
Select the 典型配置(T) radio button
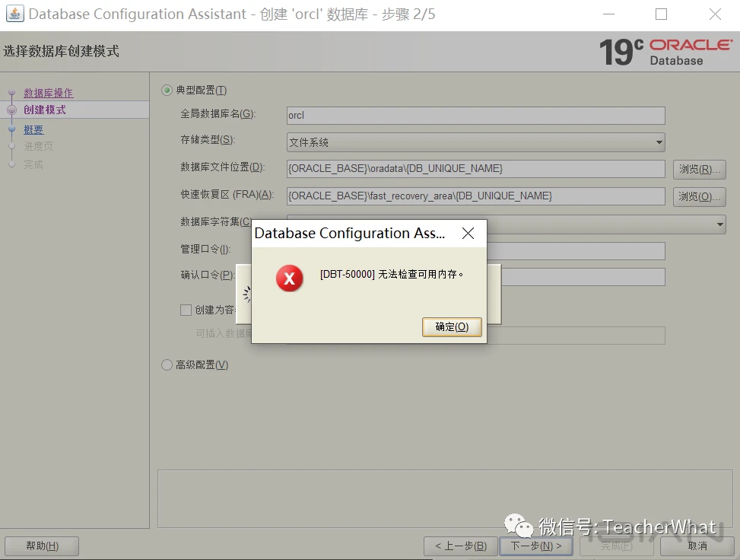(167, 90)
